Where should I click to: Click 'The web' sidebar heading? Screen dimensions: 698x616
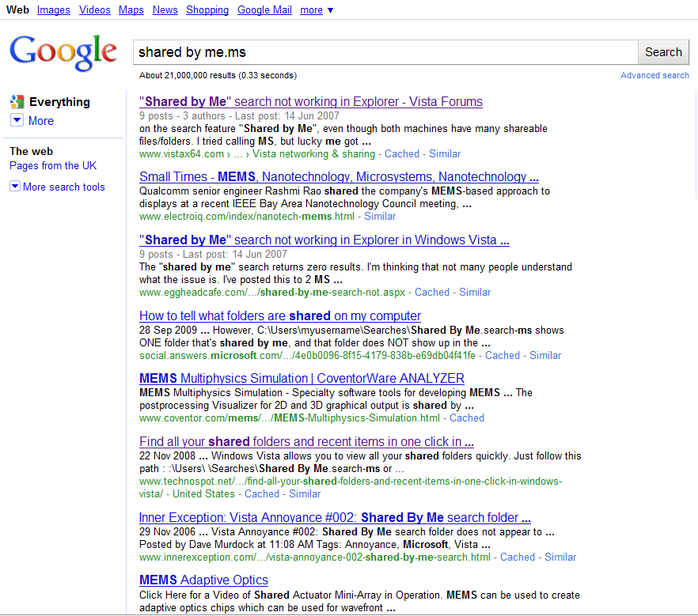tap(31, 151)
